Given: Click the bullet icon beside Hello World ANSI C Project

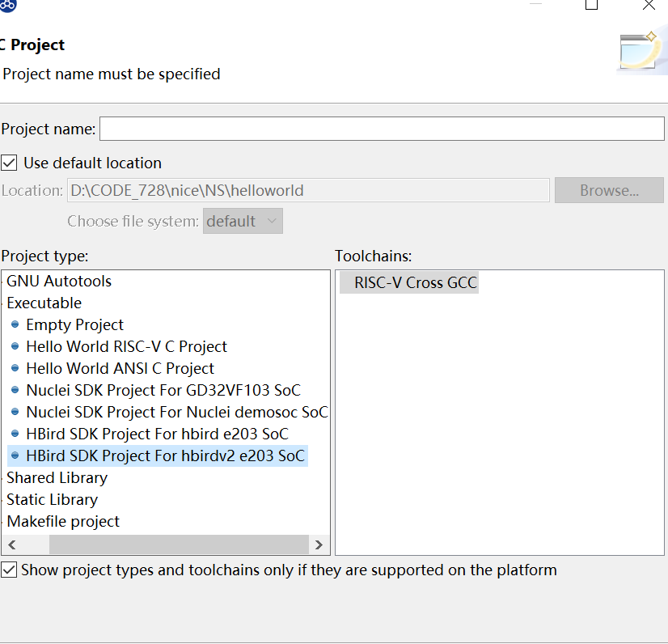Looking at the screenshot, I should [x=15, y=368].
